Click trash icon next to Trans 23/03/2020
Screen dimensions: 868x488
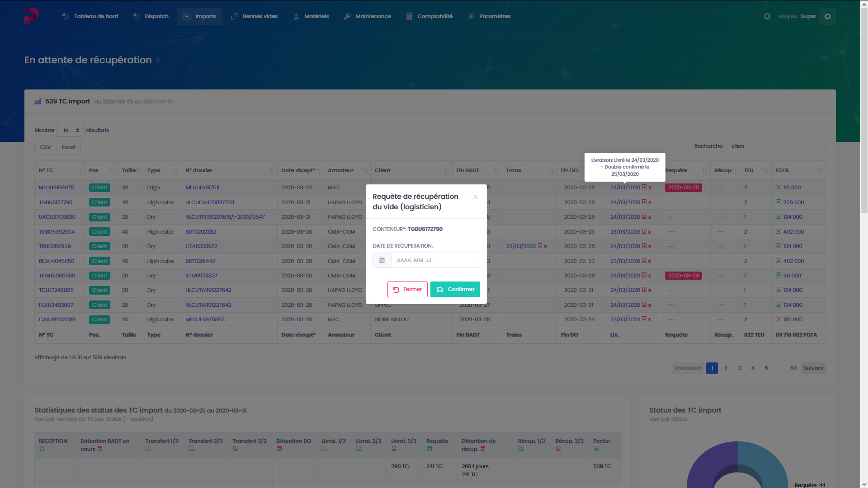pos(546,247)
